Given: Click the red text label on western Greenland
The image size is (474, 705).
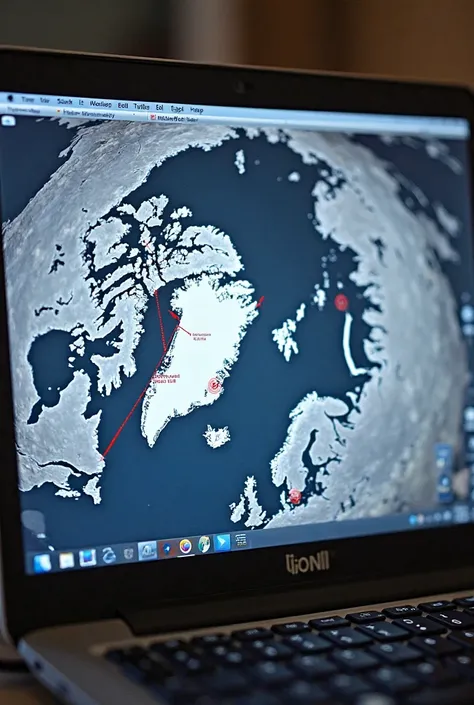Looking at the screenshot, I should point(165,378).
